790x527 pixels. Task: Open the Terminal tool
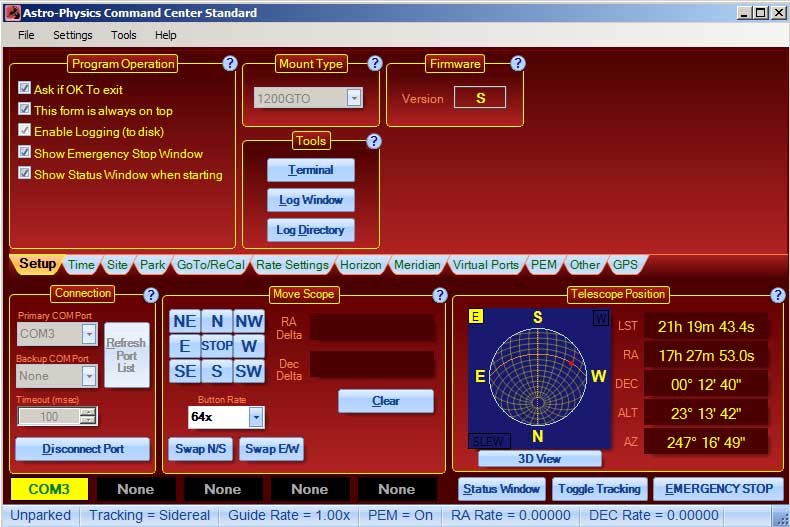click(310, 170)
